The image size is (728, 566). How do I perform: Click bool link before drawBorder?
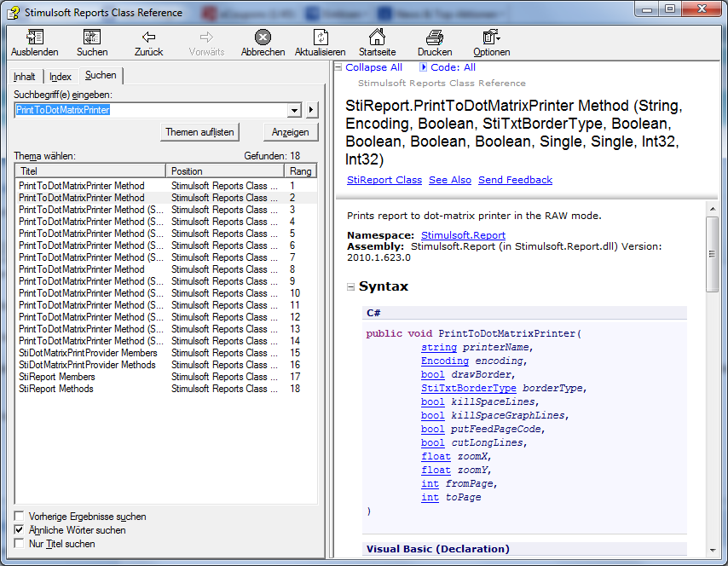tap(433, 375)
